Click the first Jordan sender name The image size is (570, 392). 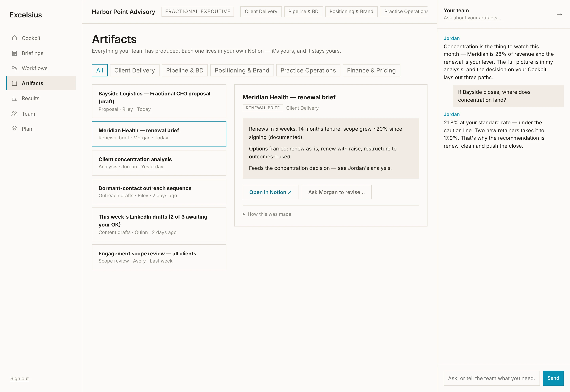pyautogui.click(x=451, y=38)
